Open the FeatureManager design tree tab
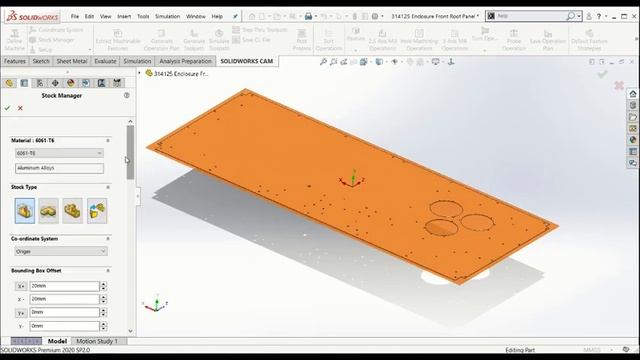Image resolution: width=640 pixels, height=360 pixels. (x=9, y=83)
